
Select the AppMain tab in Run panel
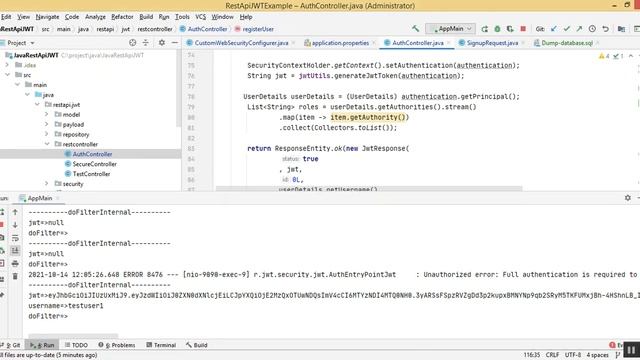pos(40,198)
